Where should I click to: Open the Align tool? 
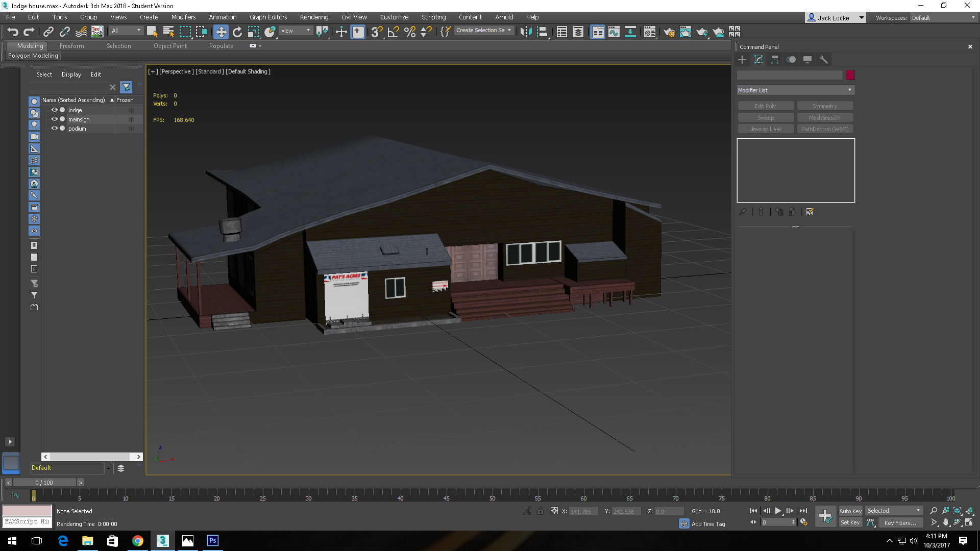pyautogui.click(x=543, y=32)
